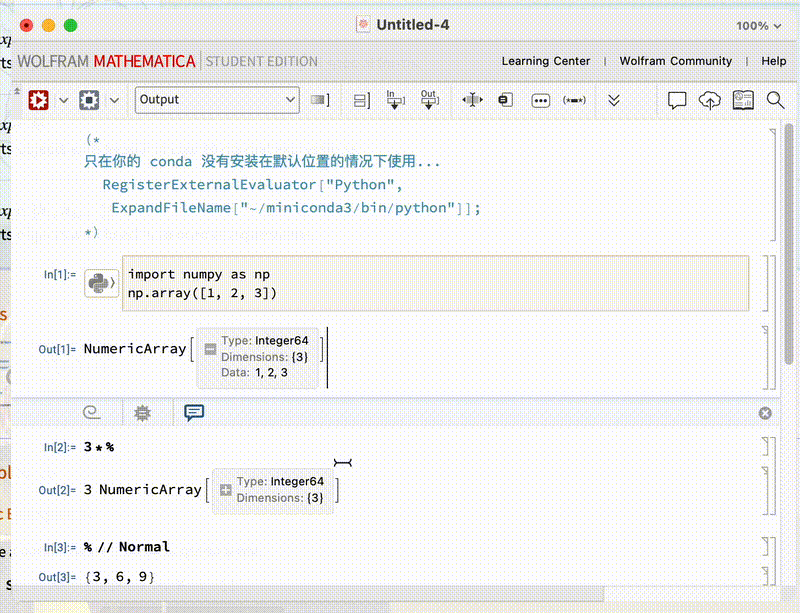Select the comment cell bracket
Image resolution: width=800 pixels, height=613 pixels.
click(x=773, y=185)
